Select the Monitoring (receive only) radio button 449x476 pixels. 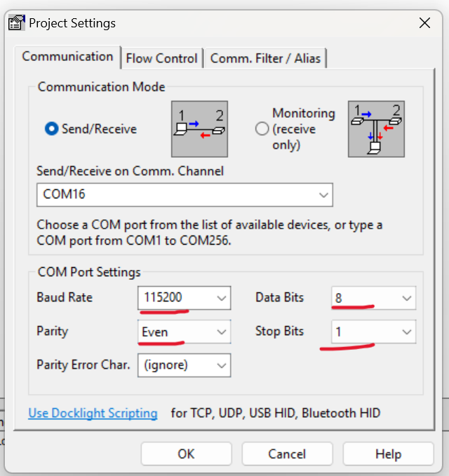point(262,129)
